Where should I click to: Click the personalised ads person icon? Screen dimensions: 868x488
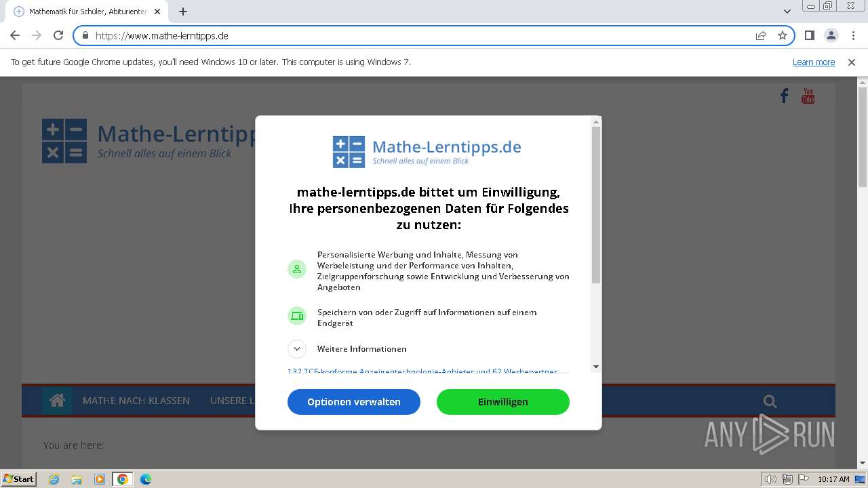[296, 269]
